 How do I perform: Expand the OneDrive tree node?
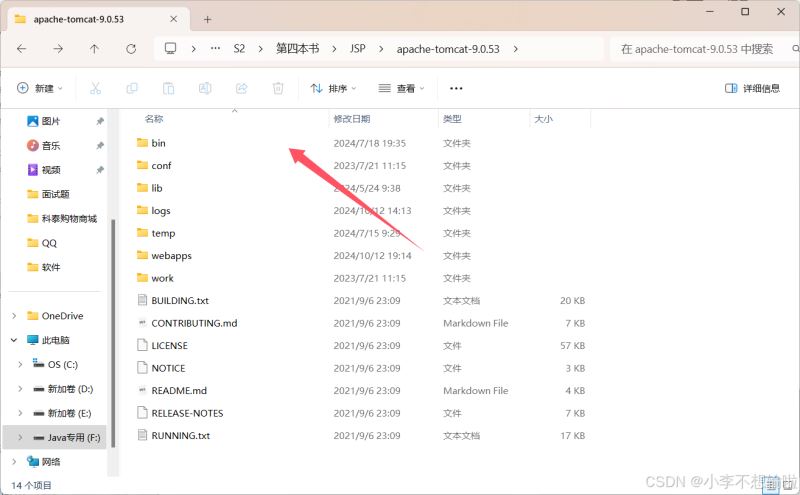point(14,316)
